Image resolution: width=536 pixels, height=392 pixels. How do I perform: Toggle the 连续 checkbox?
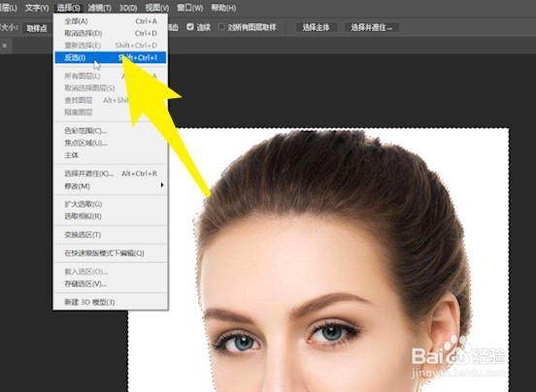pos(190,27)
